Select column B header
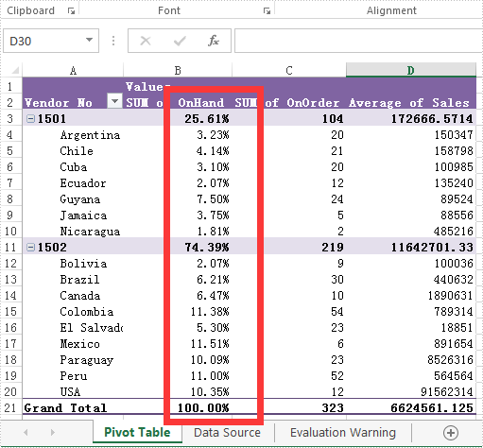Viewport: 483px width, 448px height. pyautogui.click(x=178, y=70)
